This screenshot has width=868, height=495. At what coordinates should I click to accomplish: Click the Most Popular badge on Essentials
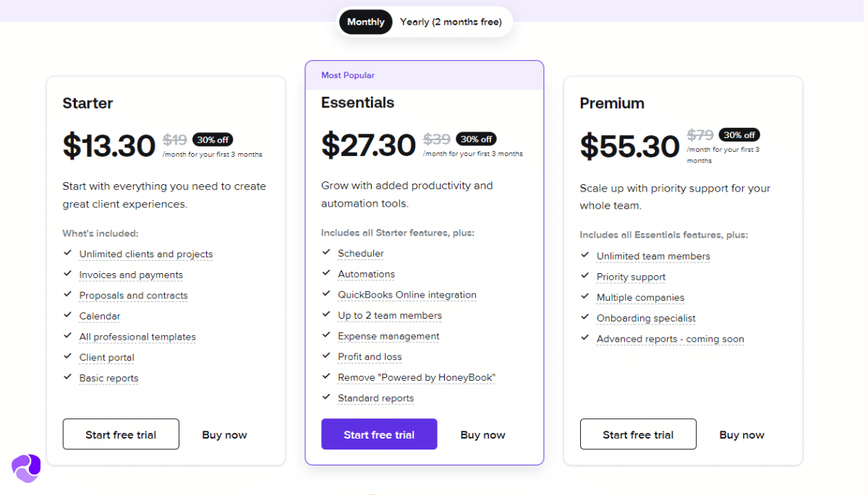348,75
